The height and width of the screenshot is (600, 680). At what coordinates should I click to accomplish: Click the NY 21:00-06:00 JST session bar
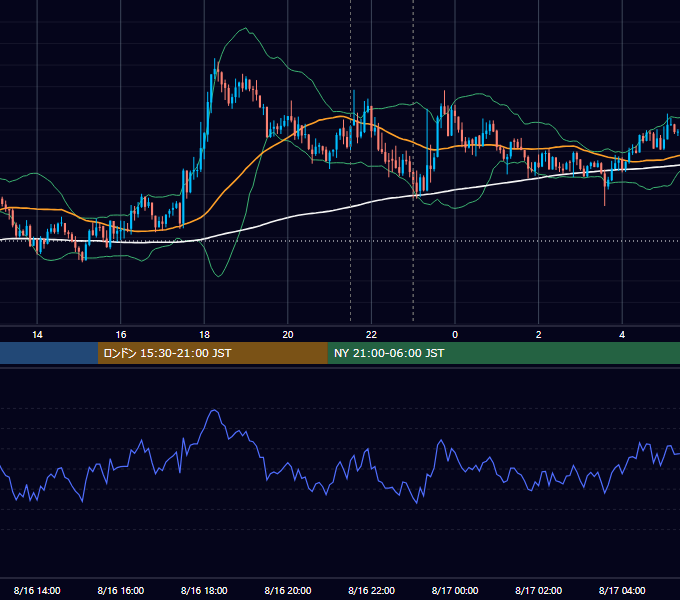coord(503,353)
